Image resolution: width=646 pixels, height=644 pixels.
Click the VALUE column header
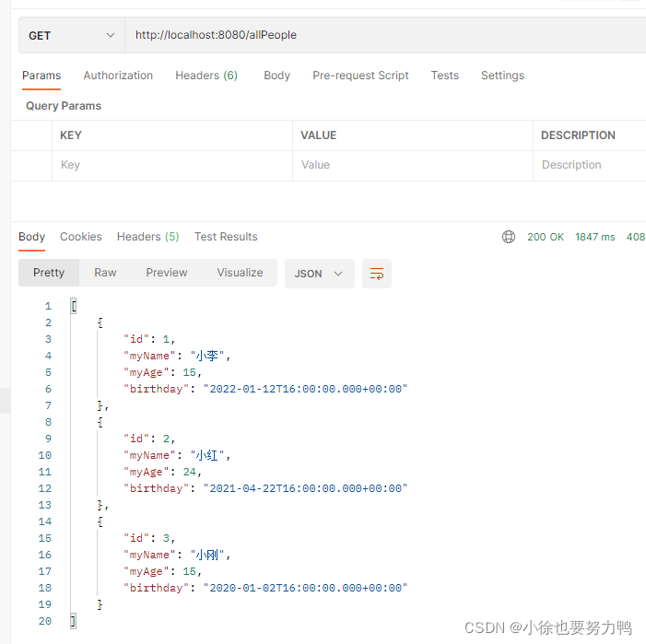pyautogui.click(x=319, y=135)
